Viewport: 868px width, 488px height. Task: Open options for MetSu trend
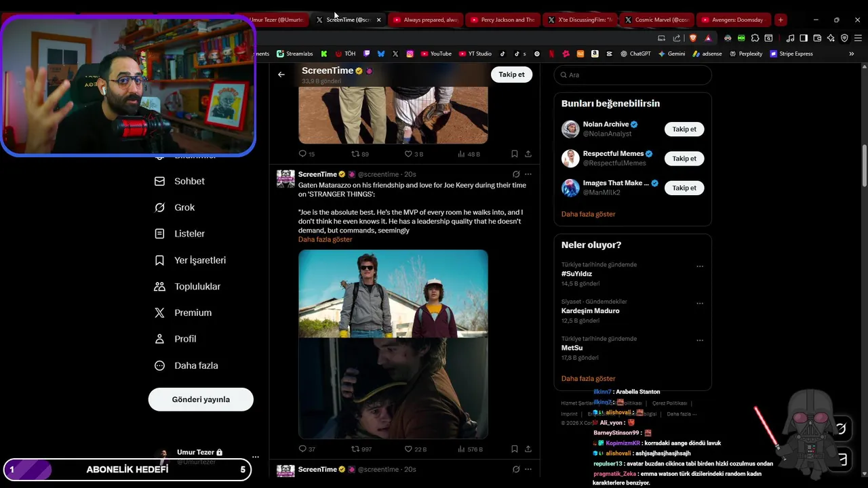pyautogui.click(x=700, y=340)
